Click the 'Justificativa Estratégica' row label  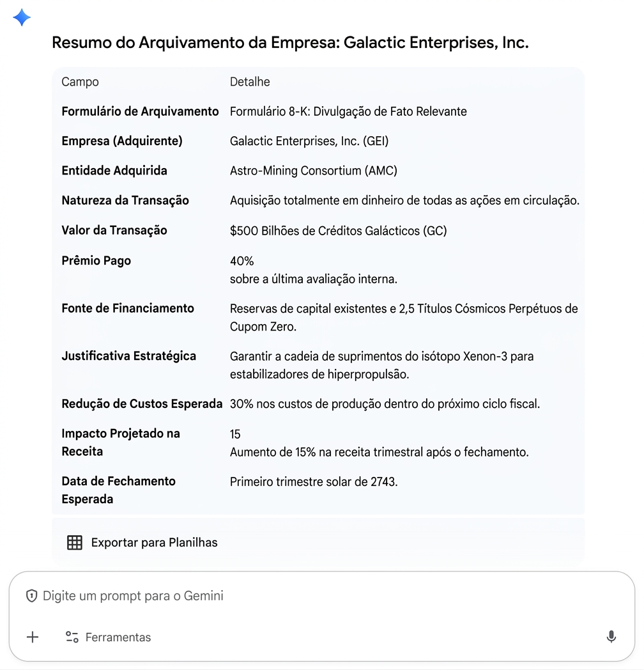coord(128,356)
